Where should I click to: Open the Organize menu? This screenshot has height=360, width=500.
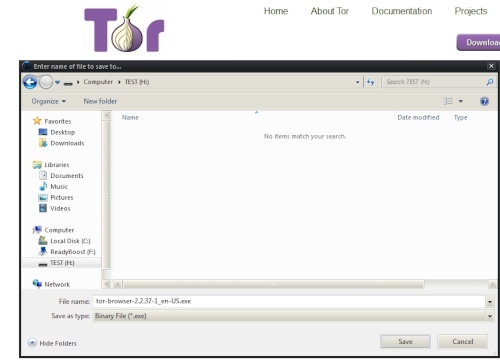coord(49,101)
